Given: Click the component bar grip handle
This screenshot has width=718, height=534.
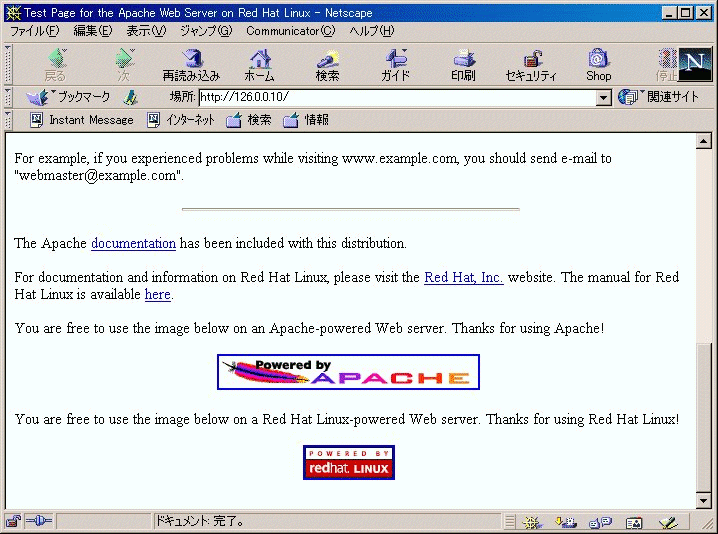Looking at the screenshot, I should click(x=510, y=522).
